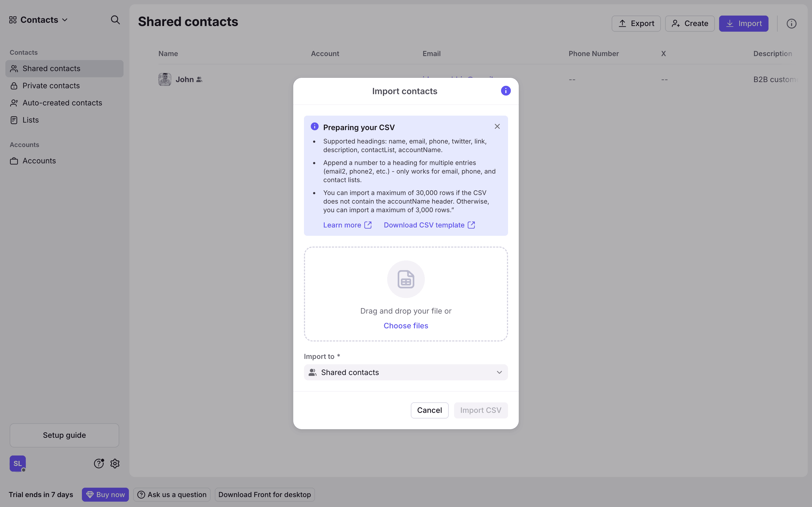
Task: Click the info icon in Import contacts header
Action: (x=505, y=91)
